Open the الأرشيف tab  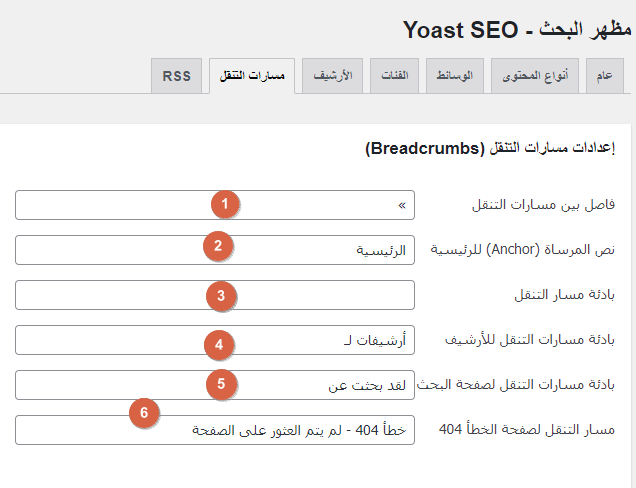coord(332,76)
